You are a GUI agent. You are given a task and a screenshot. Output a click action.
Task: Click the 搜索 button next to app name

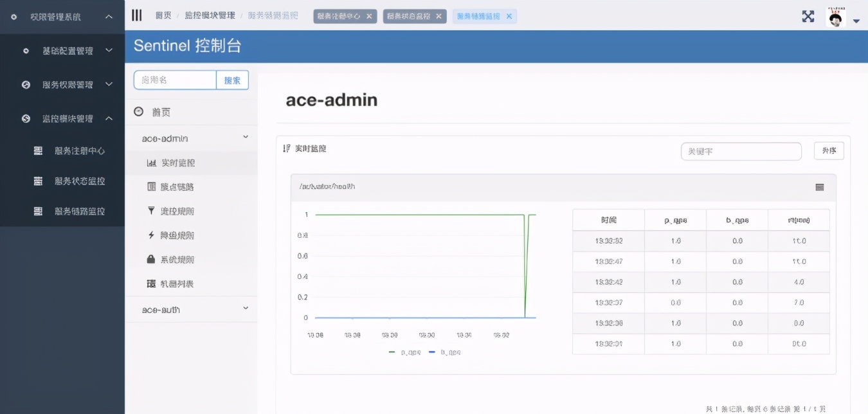(x=232, y=80)
